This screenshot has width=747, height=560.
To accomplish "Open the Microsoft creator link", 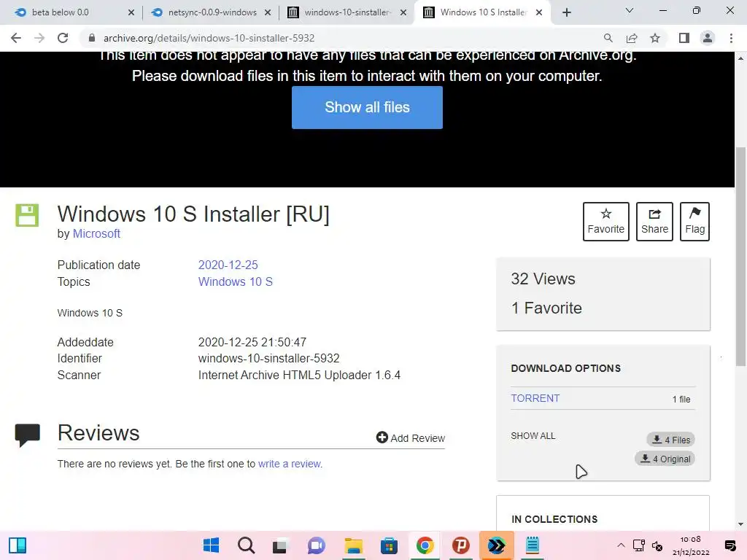I will [96, 234].
